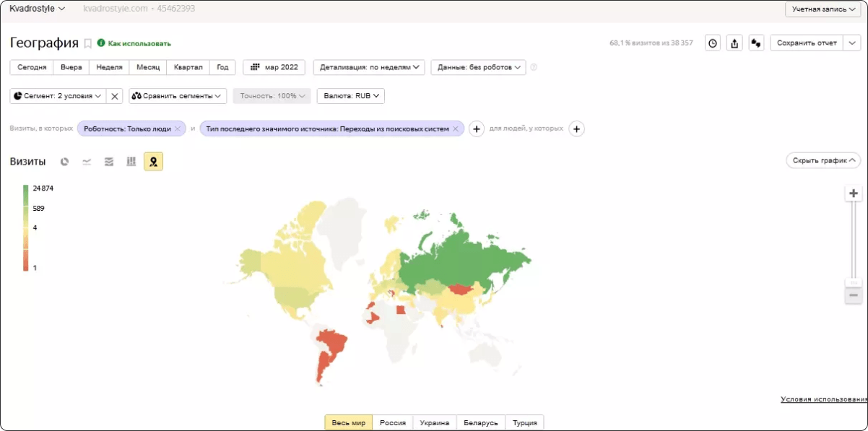Select the Квартал period tab
Viewport: 868px width, 431px height.
[188, 67]
